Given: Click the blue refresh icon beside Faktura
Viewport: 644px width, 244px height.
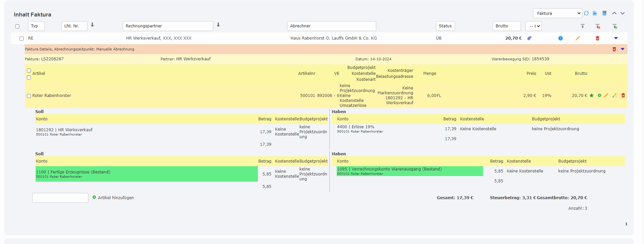Looking at the screenshot, I should [x=586, y=13].
